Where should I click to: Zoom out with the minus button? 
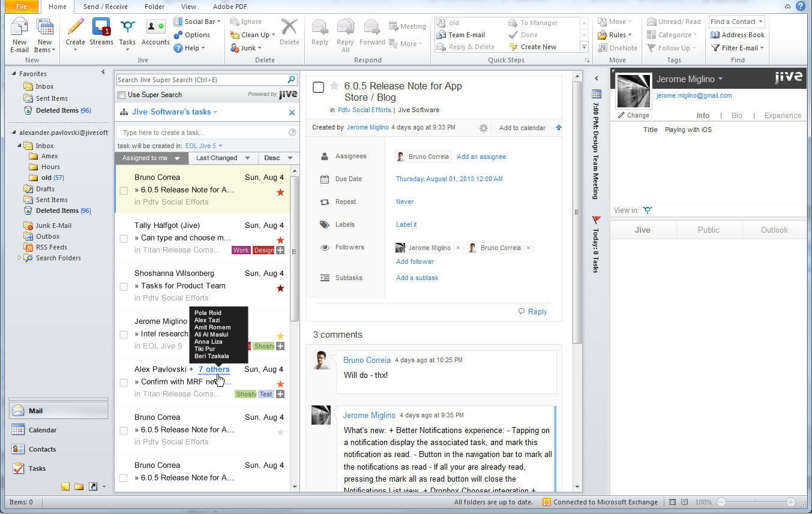[x=721, y=502]
